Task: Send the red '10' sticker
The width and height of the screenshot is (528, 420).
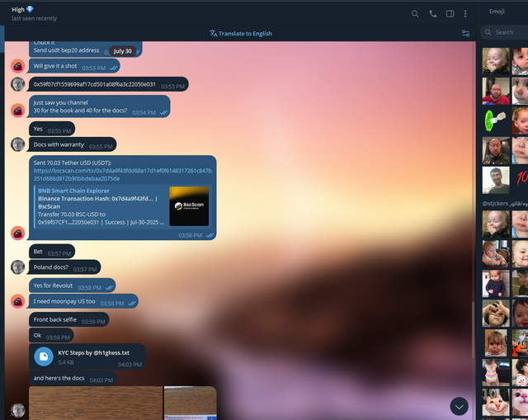Action: (x=521, y=178)
